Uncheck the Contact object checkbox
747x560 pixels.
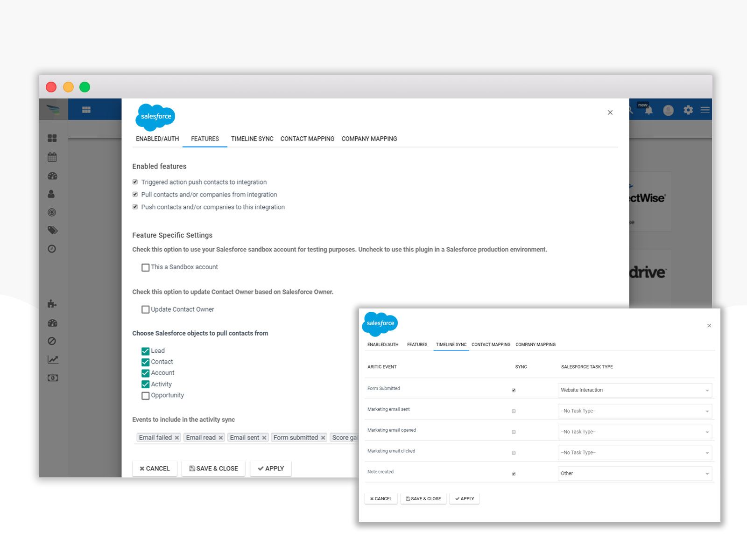point(146,362)
